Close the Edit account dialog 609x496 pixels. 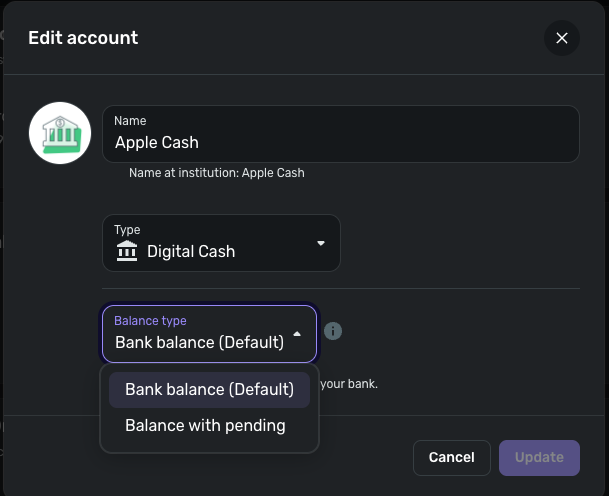(562, 38)
